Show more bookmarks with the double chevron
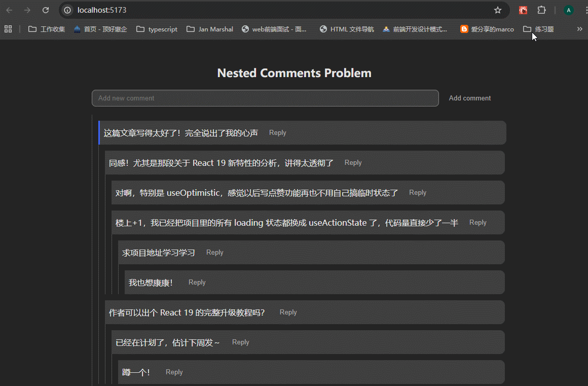This screenshot has height=386, width=588. 580,29
